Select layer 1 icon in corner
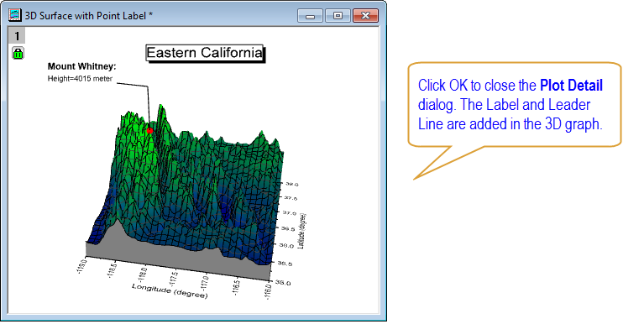644x324 pixels. pyautogui.click(x=17, y=36)
